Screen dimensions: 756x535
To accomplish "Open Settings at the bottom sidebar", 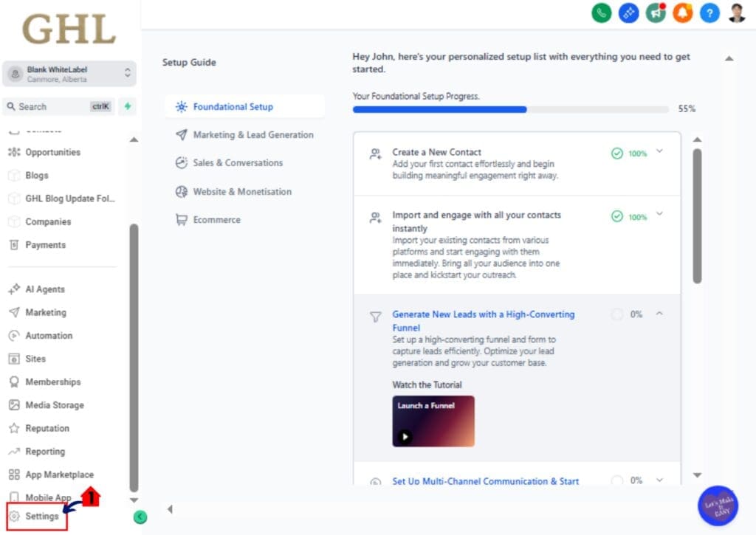I will point(36,517).
